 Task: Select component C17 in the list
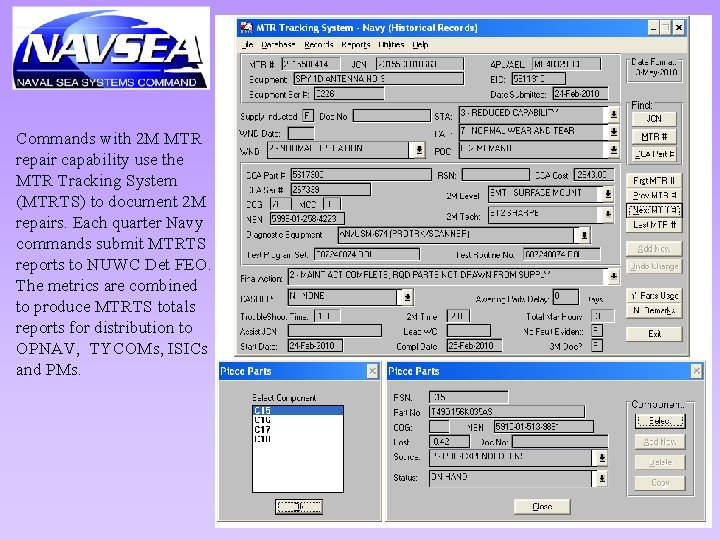coord(298,430)
